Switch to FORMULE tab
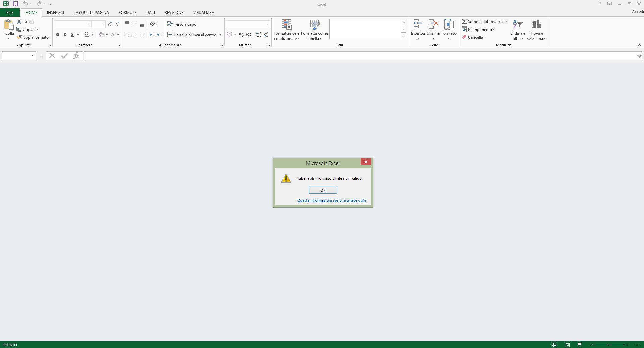 127,12
